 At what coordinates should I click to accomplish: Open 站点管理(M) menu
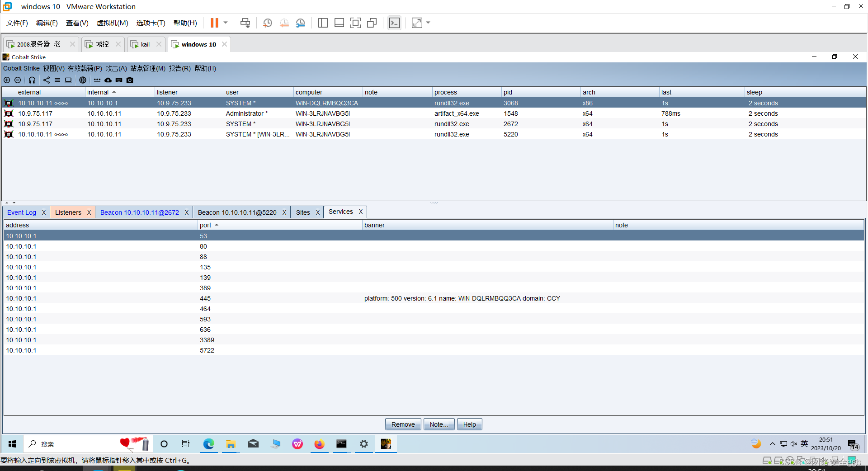click(148, 68)
